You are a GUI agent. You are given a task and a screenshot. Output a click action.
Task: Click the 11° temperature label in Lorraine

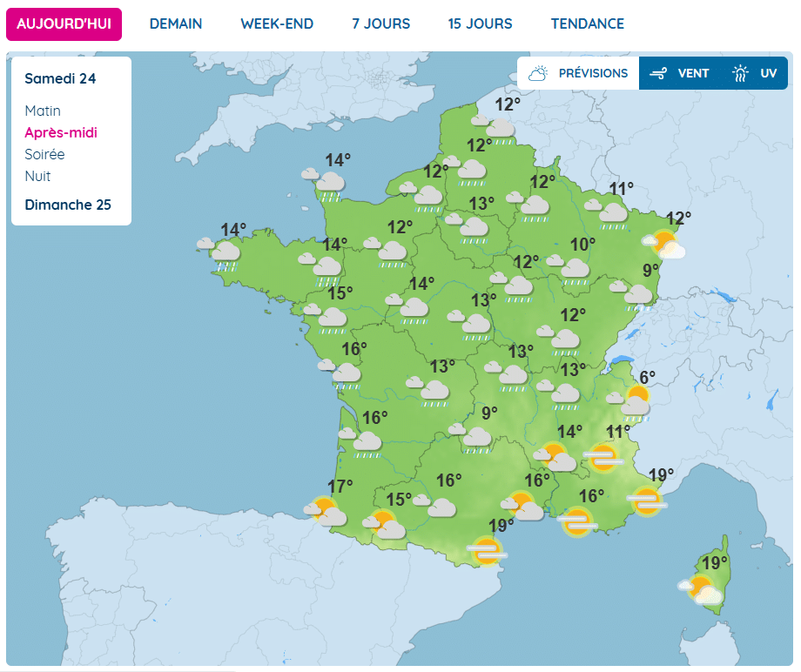[x=621, y=189]
